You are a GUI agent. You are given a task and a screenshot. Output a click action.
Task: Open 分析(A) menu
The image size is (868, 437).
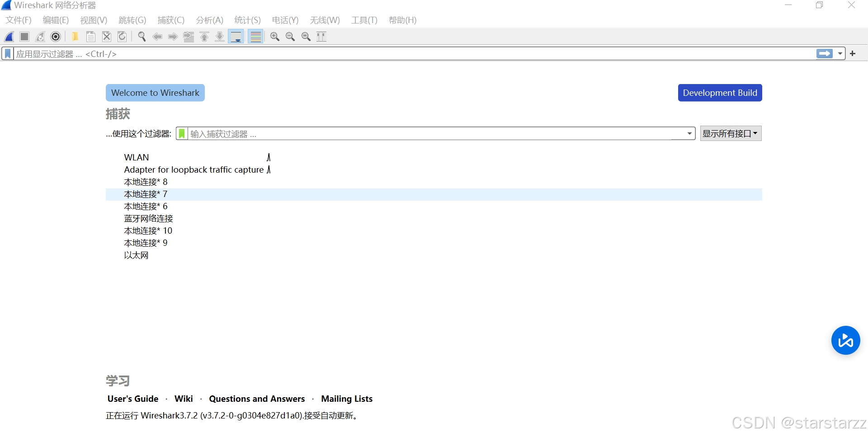click(210, 20)
